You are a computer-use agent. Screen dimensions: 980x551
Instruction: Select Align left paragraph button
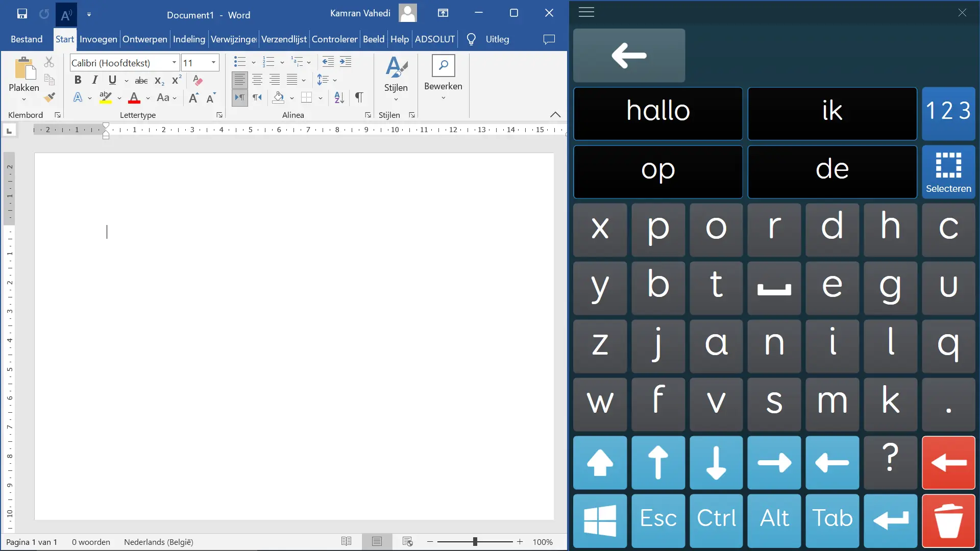coord(240,80)
